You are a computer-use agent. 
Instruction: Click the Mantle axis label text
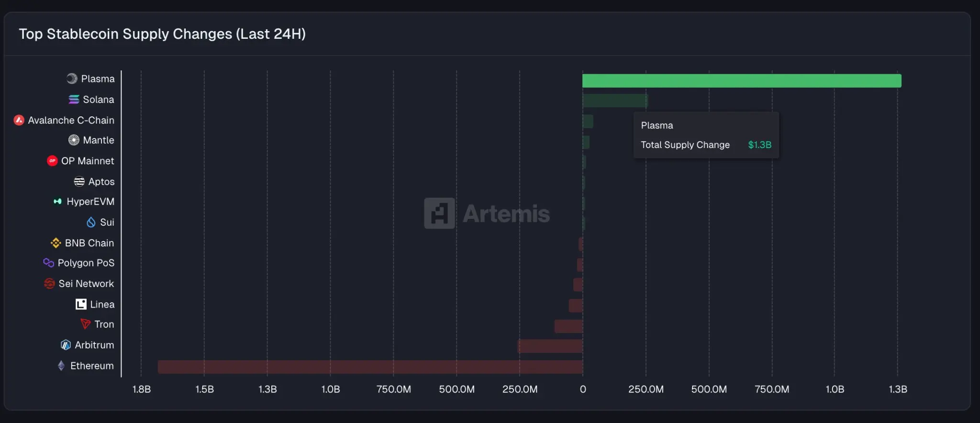pos(99,140)
